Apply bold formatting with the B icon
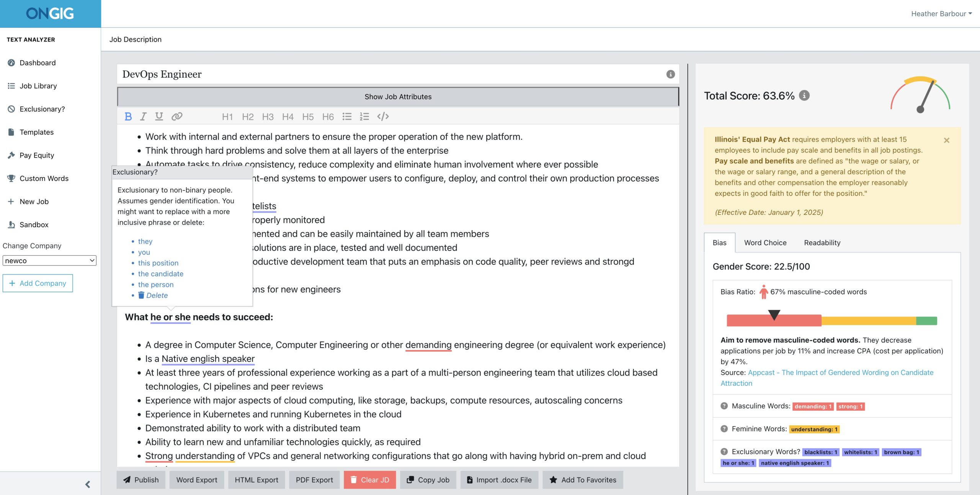Viewport: 980px width, 495px height. [x=128, y=116]
